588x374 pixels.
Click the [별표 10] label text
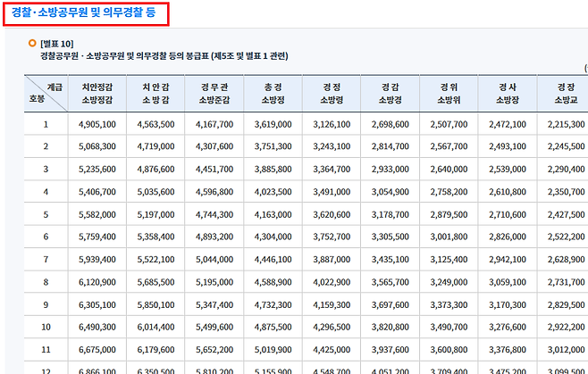(x=57, y=44)
